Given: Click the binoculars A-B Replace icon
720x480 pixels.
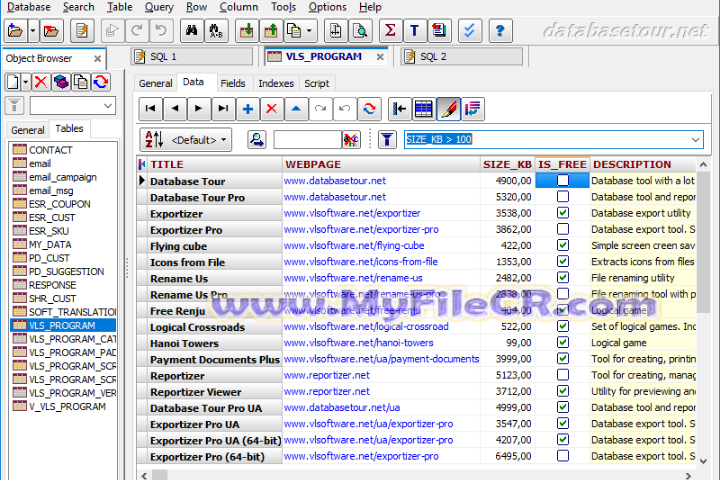Looking at the screenshot, I should point(216,31).
